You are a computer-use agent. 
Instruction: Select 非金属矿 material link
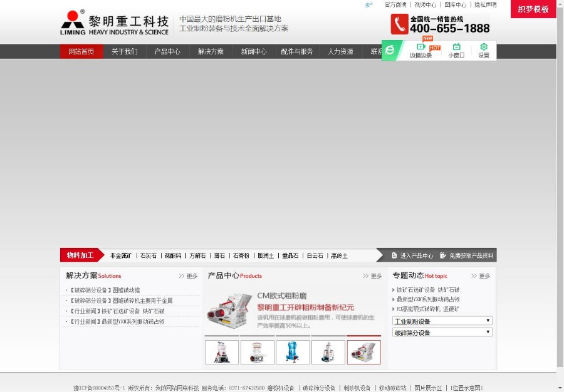[x=121, y=256]
